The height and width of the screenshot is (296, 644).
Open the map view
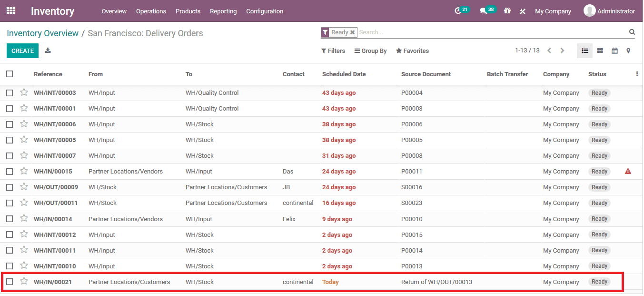[x=629, y=51]
